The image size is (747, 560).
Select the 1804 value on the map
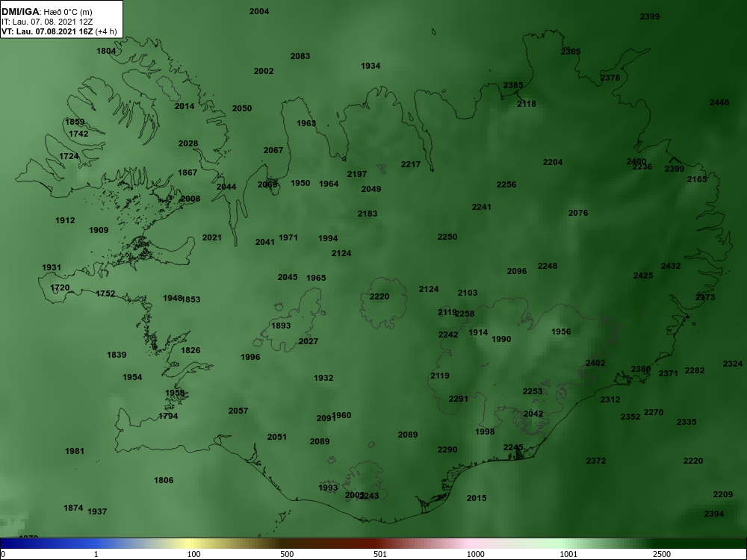point(106,51)
